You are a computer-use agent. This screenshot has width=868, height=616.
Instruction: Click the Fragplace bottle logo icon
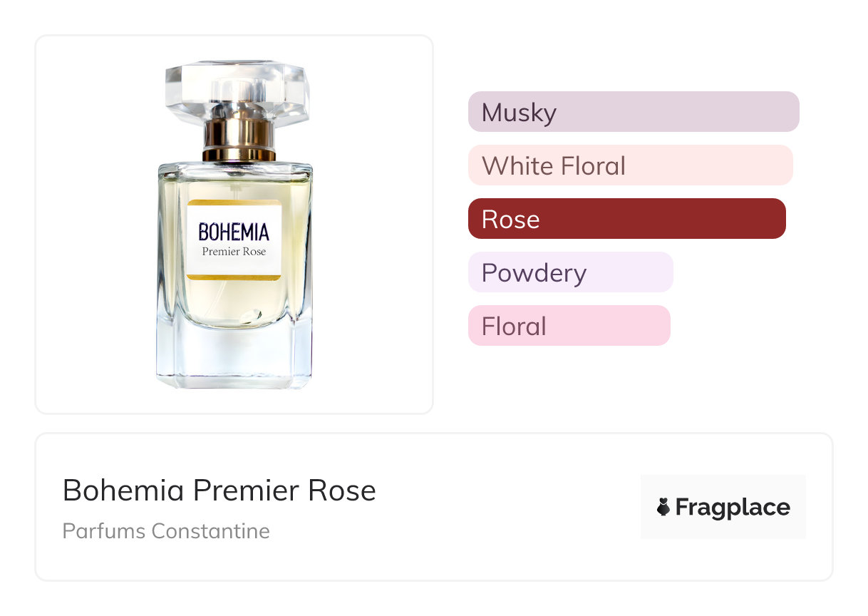coord(663,508)
